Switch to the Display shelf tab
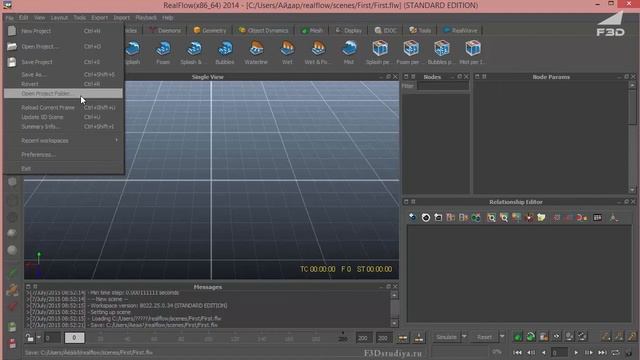Screen dimensions: 640x360 [349, 31]
